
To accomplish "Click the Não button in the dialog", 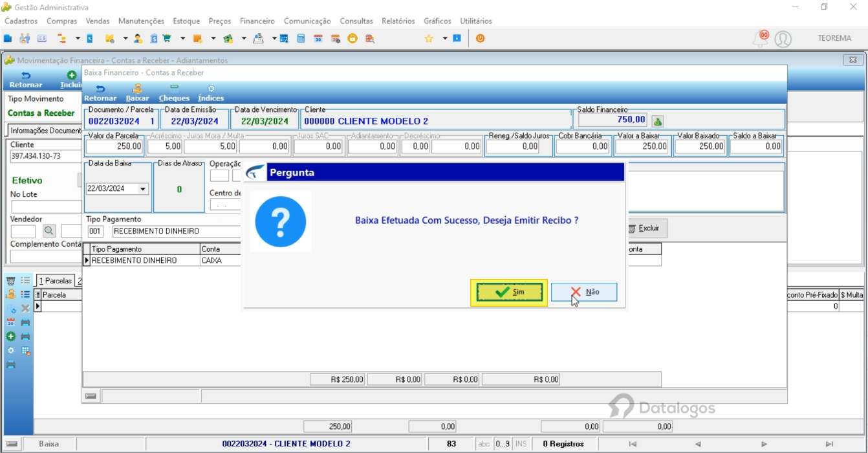I will pos(584,293).
